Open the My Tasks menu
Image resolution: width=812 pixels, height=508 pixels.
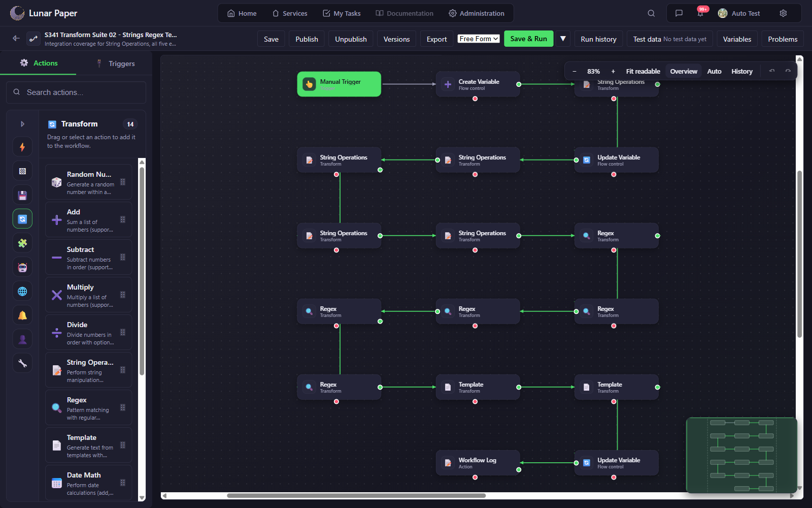point(342,13)
